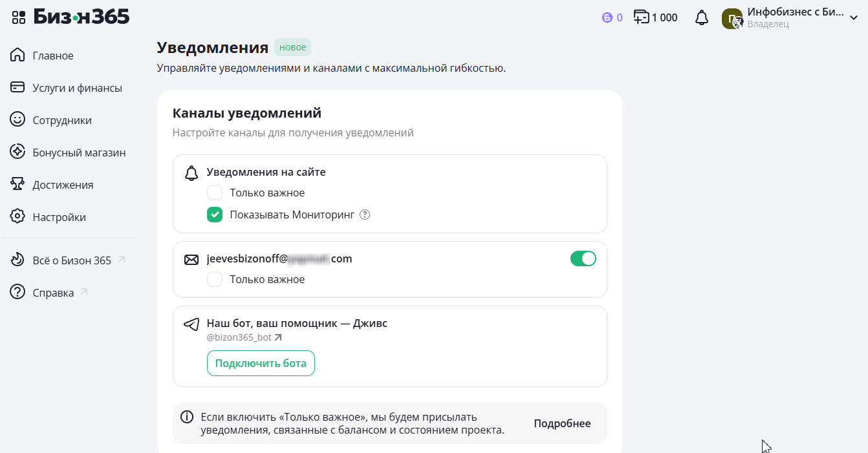Uncheck the Показывать Мониторинг checkbox

[x=215, y=215]
